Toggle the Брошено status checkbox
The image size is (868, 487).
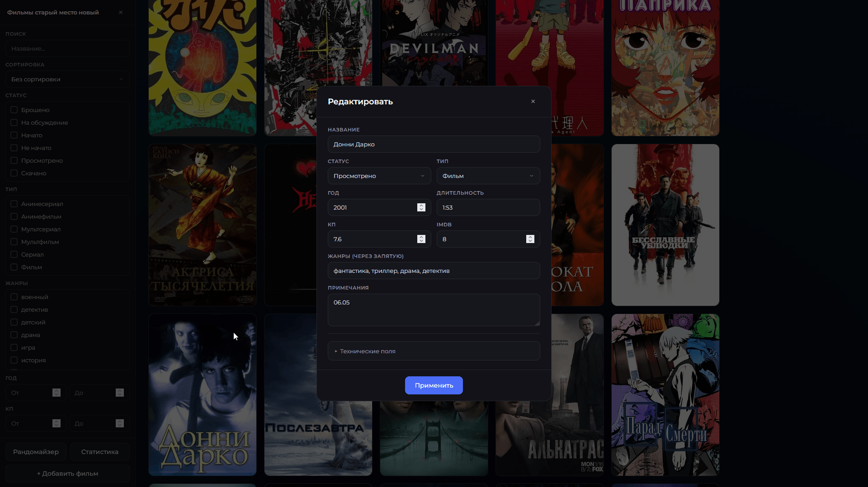pyautogui.click(x=14, y=110)
